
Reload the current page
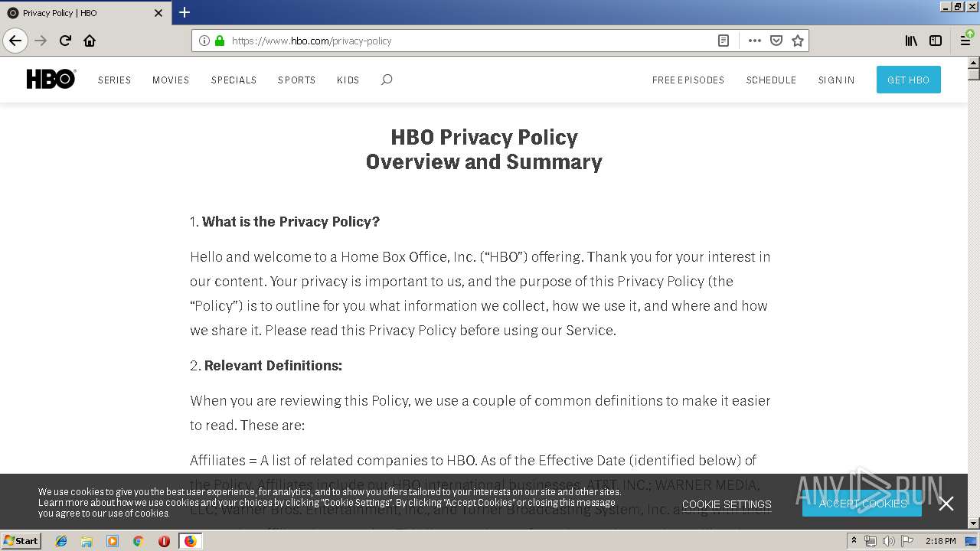coord(65,41)
